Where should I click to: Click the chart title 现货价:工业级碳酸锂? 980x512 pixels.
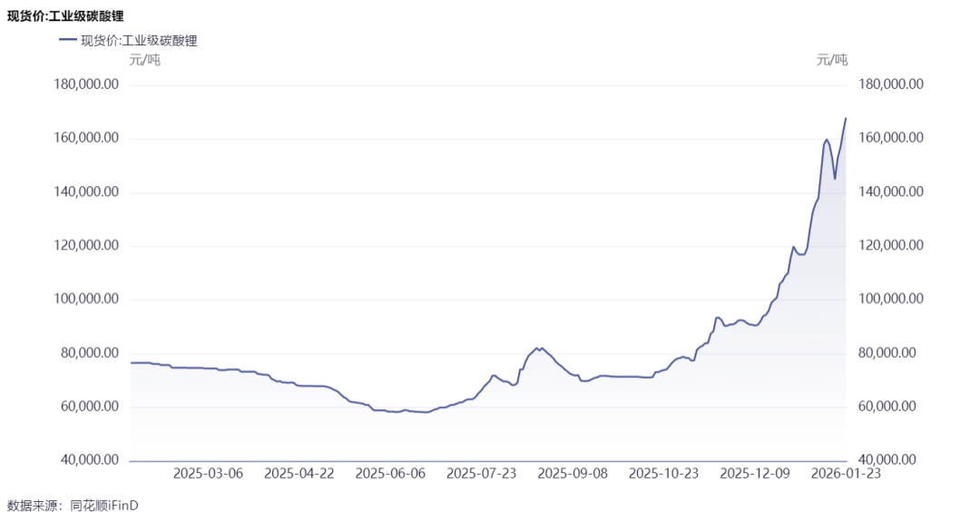pyautogui.click(x=65, y=16)
